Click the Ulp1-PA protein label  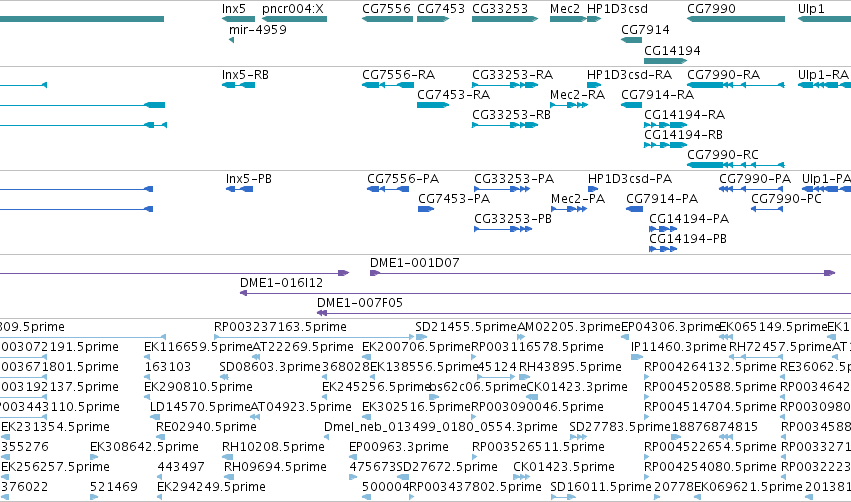click(x=826, y=179)
